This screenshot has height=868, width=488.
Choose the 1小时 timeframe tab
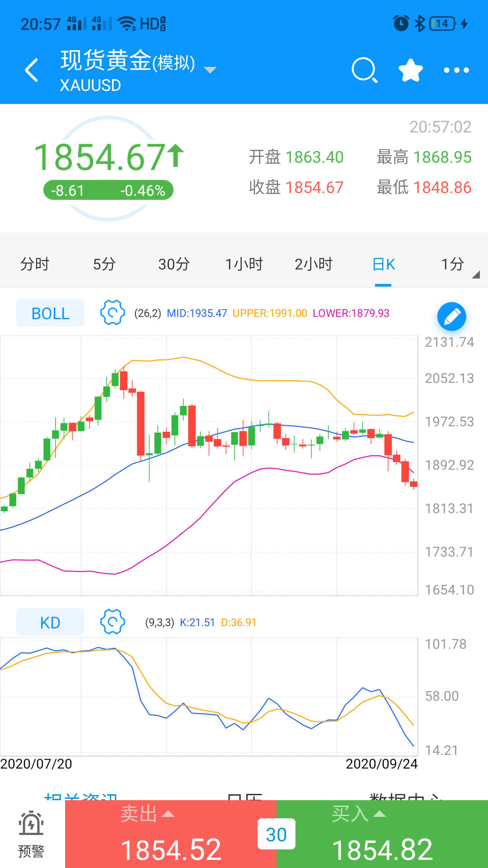point(244,264)
